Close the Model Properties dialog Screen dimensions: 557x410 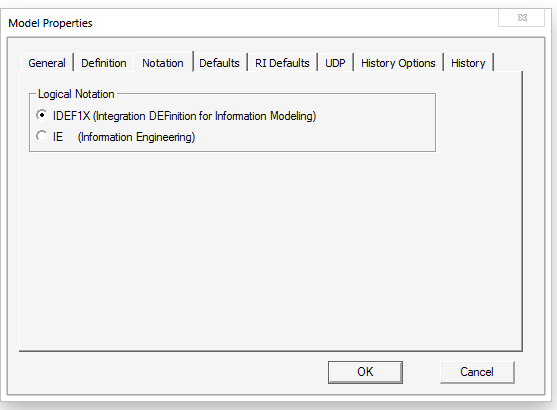tap(521, 17)
